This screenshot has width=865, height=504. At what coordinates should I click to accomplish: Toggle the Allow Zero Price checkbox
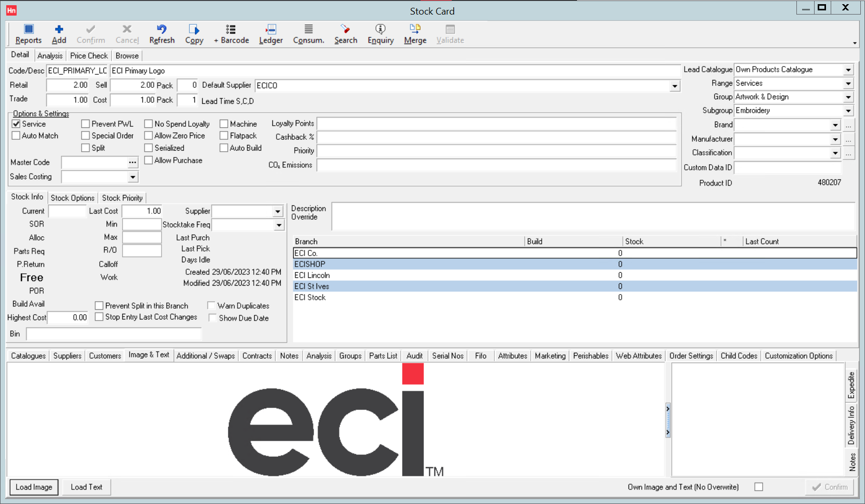149,136
